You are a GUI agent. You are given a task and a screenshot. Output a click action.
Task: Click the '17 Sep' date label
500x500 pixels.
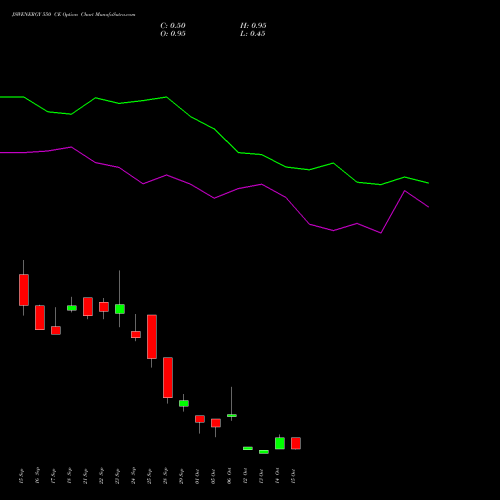click(54, 476)
